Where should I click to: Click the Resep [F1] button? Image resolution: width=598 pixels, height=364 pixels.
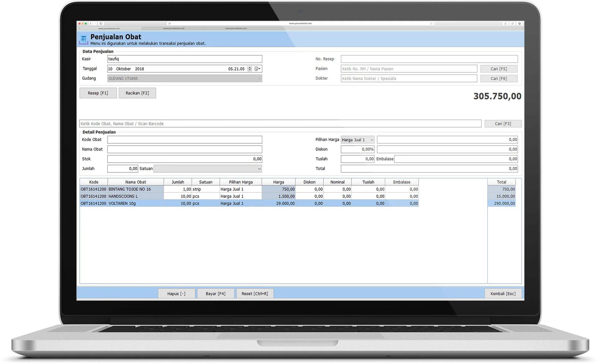point(98,93)
